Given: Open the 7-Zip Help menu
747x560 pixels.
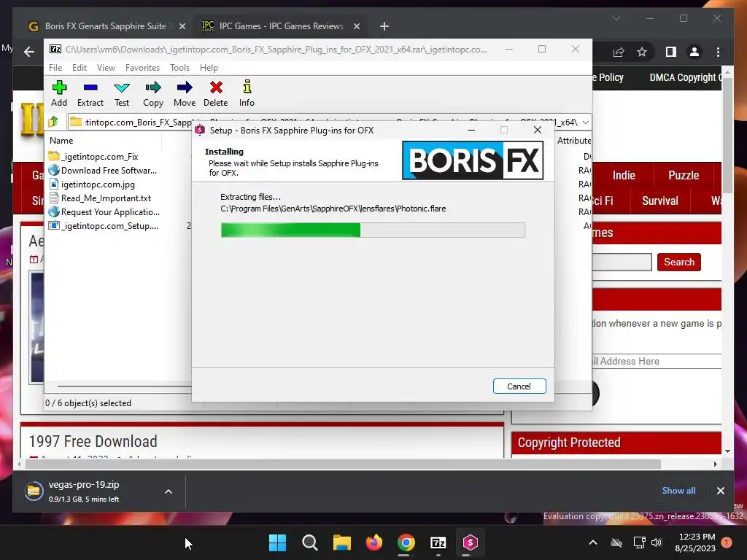Looking at the screenshot, I should point(209,68).
